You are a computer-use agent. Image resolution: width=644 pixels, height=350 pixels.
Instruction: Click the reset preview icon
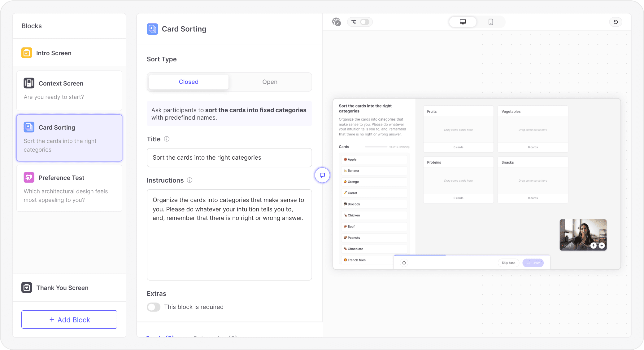616,22
